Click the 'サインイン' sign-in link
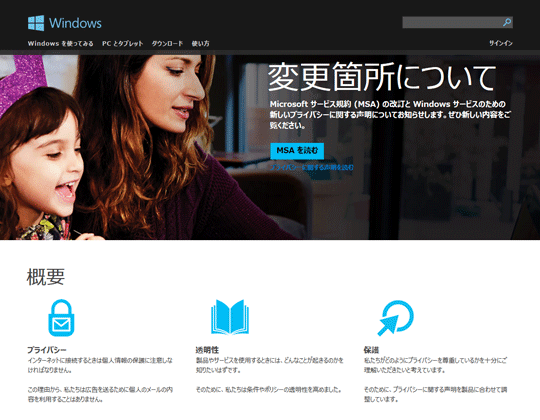The height and width of the screenshot is (420, 540). [x=501, y=43]
